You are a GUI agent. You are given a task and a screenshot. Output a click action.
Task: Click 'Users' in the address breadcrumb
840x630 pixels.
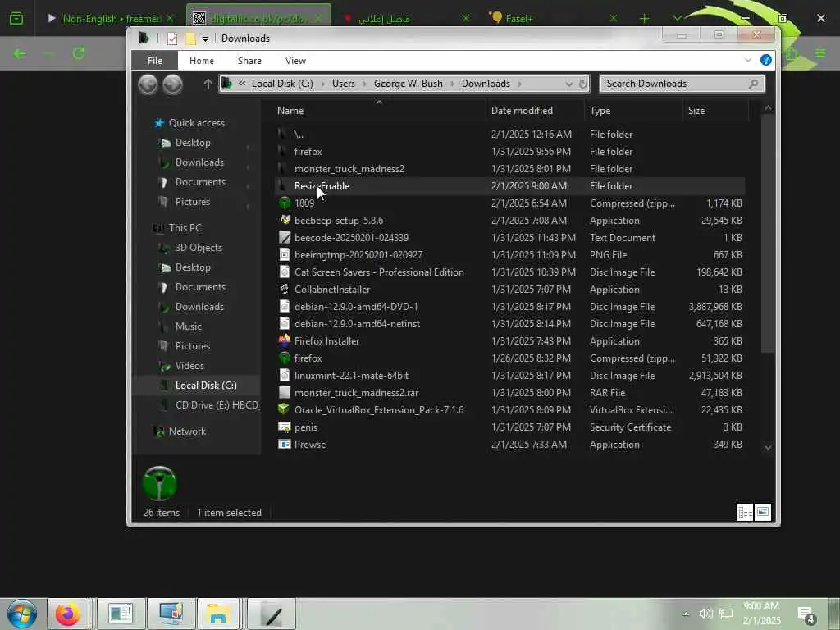(x=344, y=84)
